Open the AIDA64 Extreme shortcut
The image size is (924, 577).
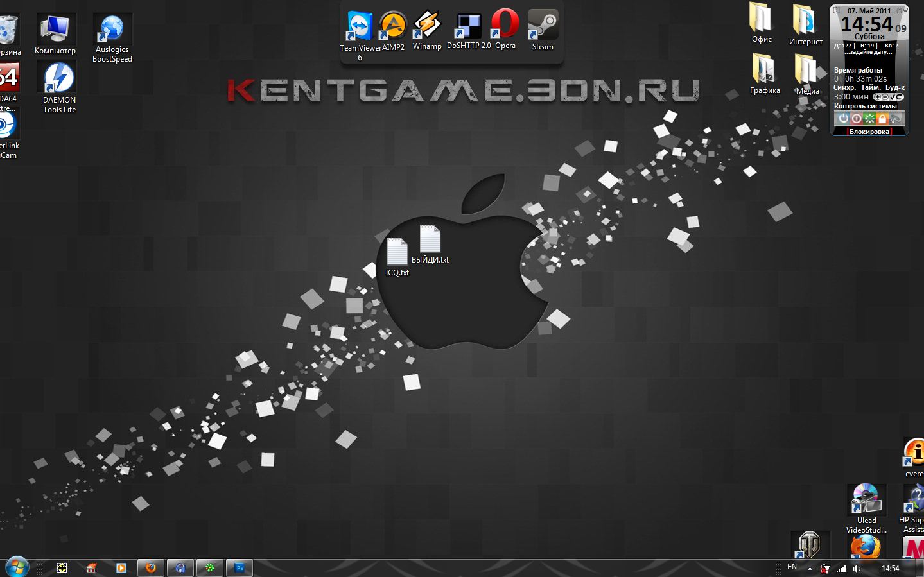(x=9, y=86)
